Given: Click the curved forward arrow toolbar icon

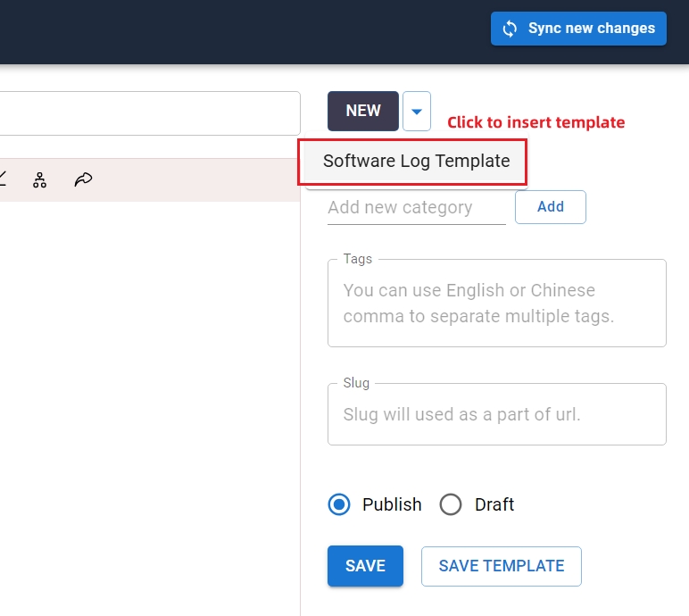Looking at the screenshot, I should 83,179.
